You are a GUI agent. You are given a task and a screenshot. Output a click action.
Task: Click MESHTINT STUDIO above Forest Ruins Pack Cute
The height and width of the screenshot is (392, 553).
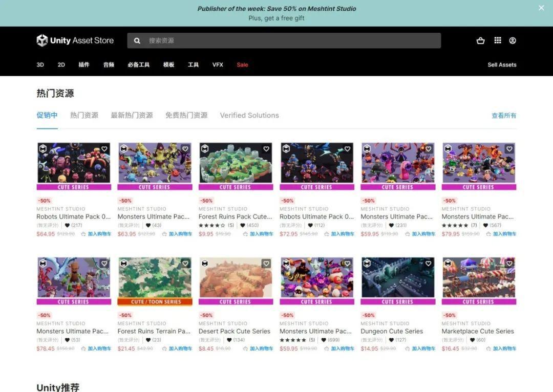pyautogui.click(x=223, y=209)
